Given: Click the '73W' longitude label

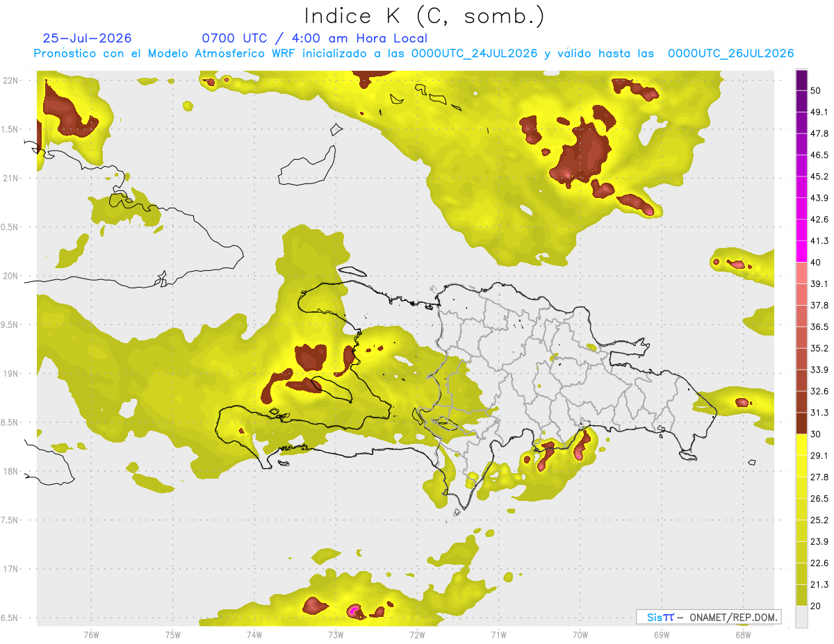Looking at the screenshot, I should [x=336, y=634].
